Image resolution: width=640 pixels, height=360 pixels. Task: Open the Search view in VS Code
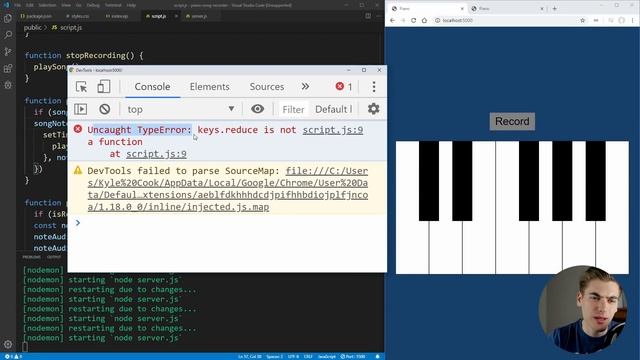[x=8, y=35]
